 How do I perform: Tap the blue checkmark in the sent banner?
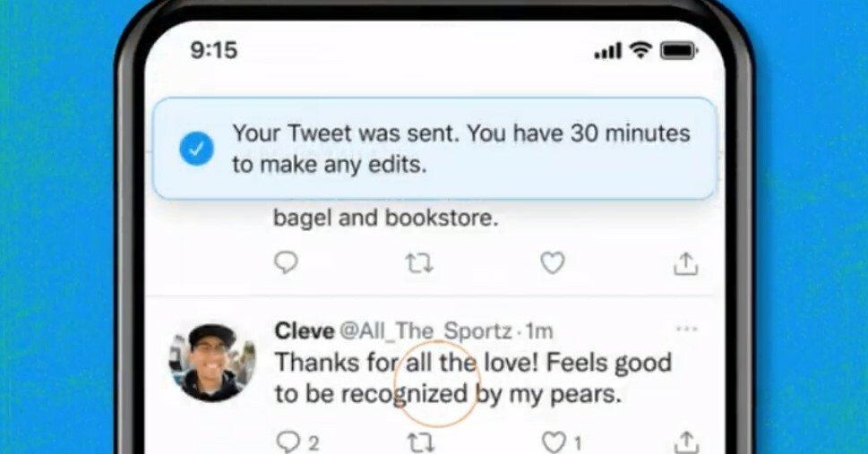pos(196,149)
